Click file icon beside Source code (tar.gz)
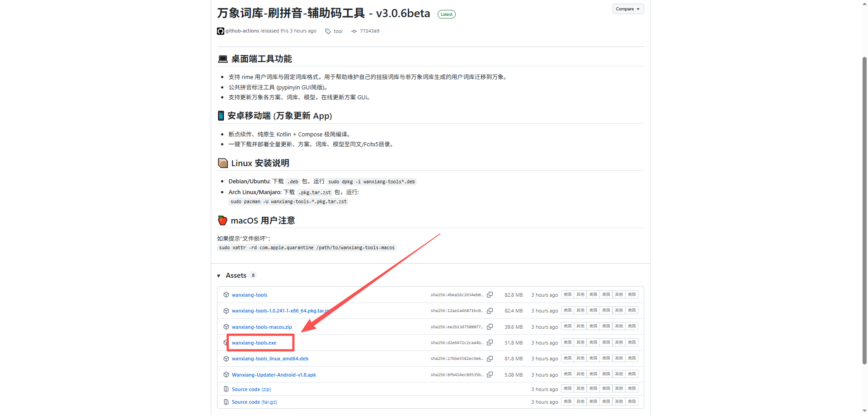 [x=226, y=402]
